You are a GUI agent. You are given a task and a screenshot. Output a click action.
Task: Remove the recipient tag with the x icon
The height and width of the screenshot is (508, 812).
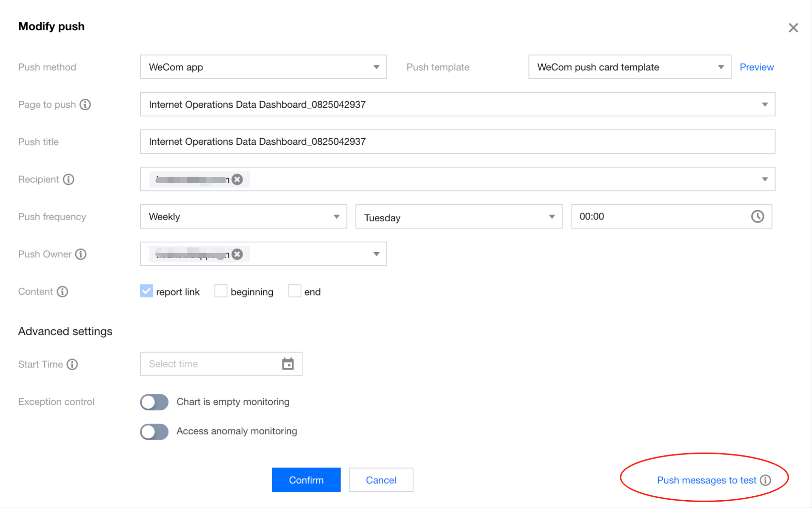[237, 180]
